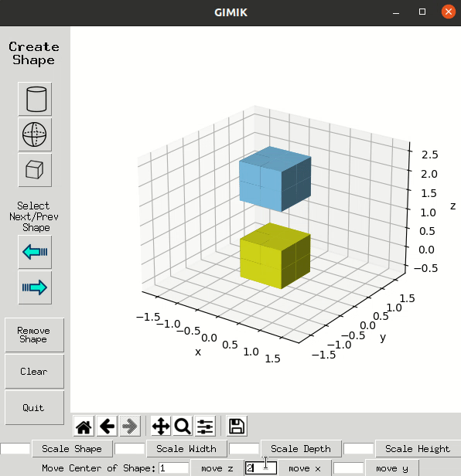Activate the zoom to rectangle tool

[183, 427]
